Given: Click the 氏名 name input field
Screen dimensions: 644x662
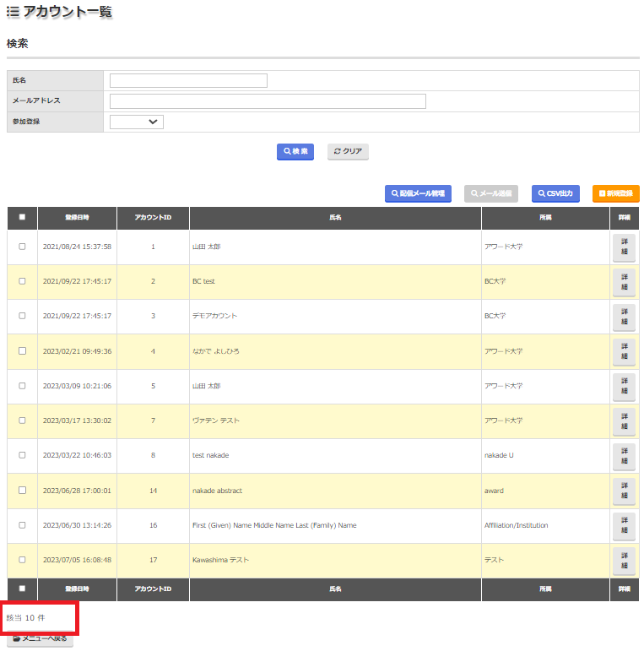Looking at the screenshot, I should [188, 80].
